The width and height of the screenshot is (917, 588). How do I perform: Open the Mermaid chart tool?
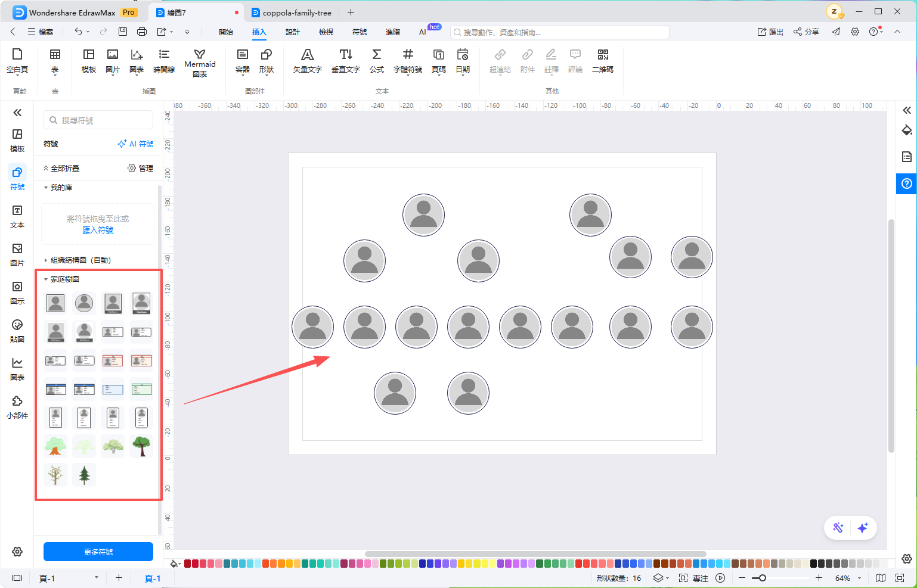pos(200,63)
